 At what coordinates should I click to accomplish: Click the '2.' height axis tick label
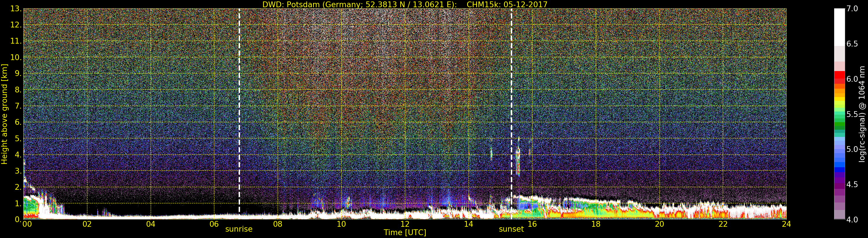point(18,187)
